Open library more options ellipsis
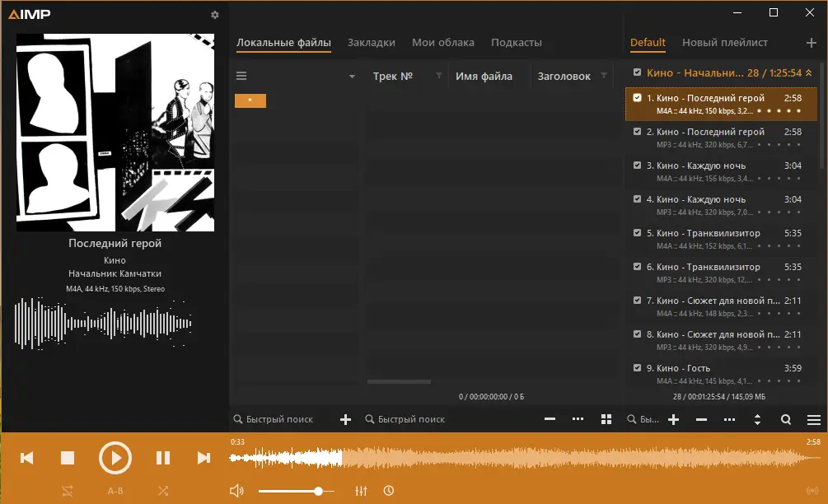The image size is (828, 504). (578, 419)
